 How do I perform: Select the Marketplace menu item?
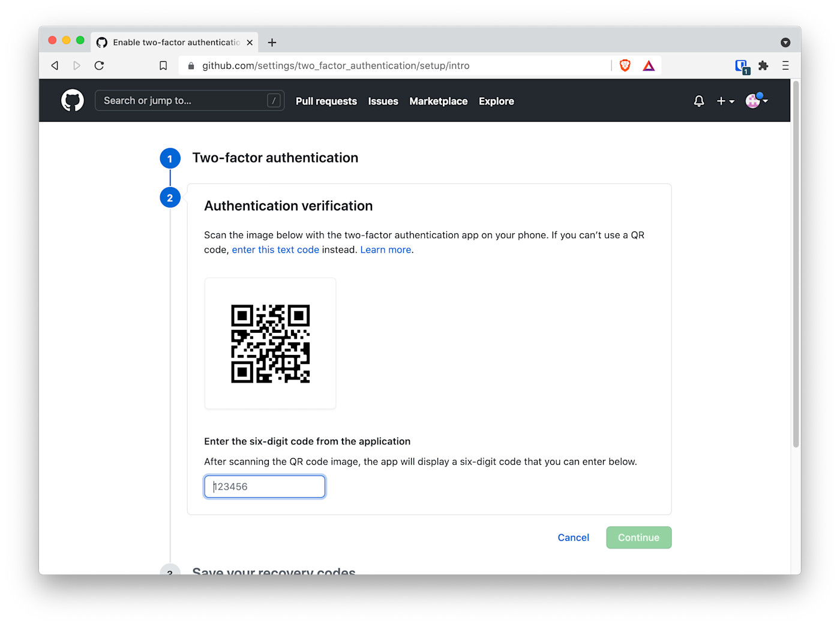tap(439, 101)
